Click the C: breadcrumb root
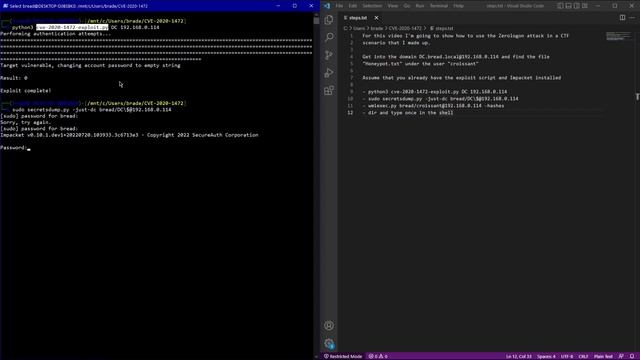 point(346,28)
